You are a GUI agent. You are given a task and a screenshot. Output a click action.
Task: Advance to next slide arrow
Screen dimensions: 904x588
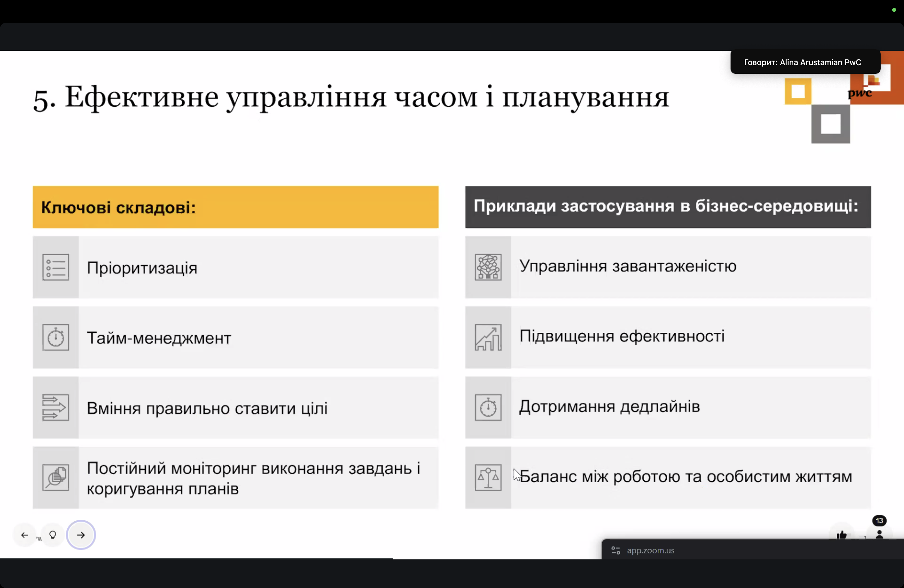coord(81,535)
